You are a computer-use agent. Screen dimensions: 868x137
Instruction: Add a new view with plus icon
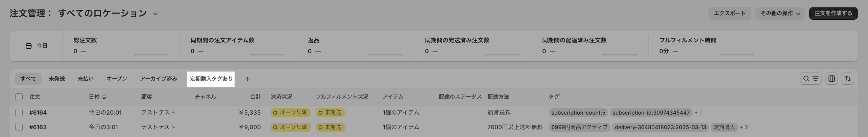click(x=247, y=79)
